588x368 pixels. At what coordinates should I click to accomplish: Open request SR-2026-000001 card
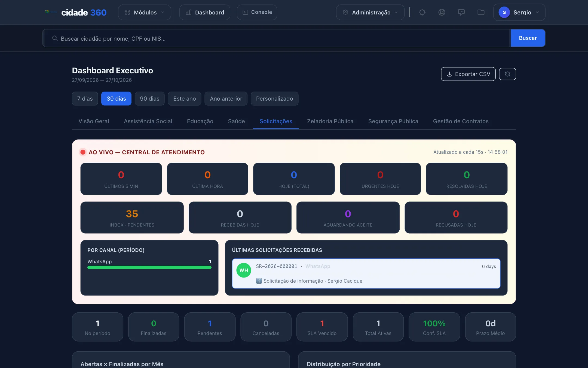[366, 273]
